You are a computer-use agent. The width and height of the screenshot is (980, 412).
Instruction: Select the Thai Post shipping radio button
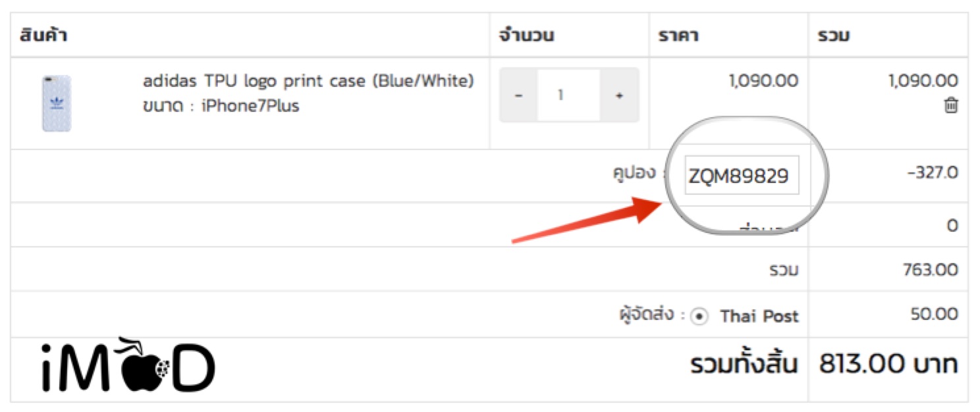point(700,317)
